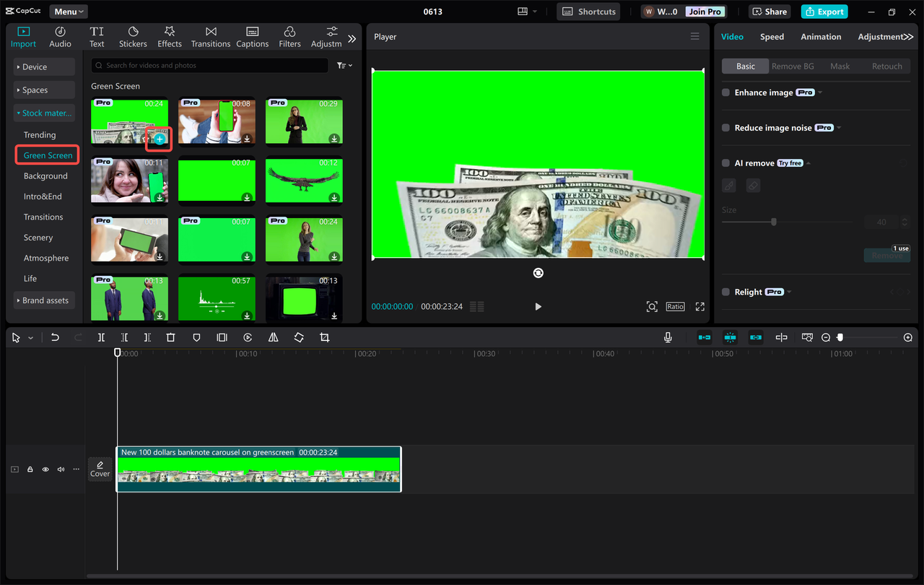Click the Undo icon
Image resolution: width=924 pixels, height=585 pixels.
pyautogui.click(x=55, y=337)
